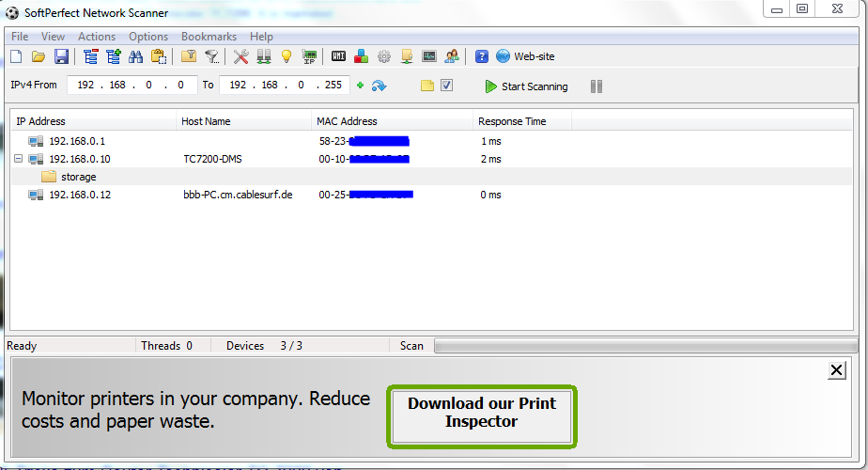Click the colored cubes icon
The image size is (868, 470).
click(361, 56)
